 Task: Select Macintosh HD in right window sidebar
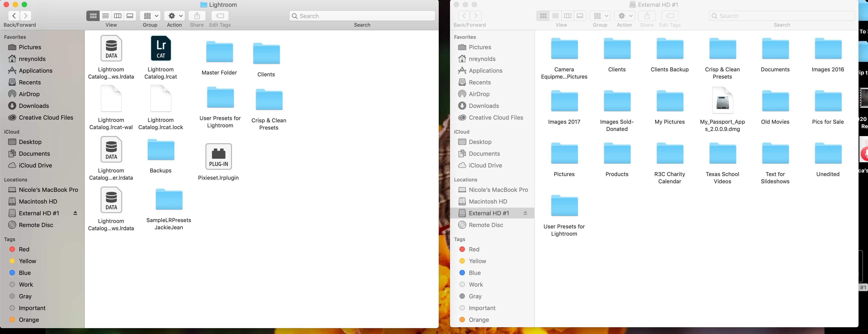[488, 201]
